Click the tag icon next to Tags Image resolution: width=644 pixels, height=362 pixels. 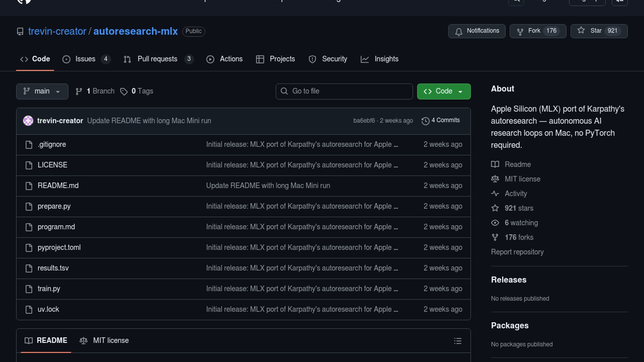click(124, 92)
